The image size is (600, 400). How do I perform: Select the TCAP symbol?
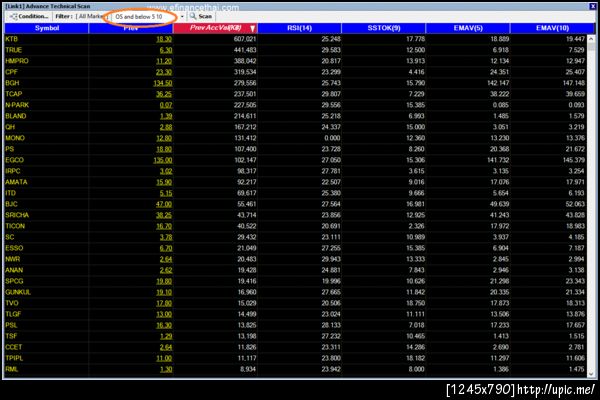tap(13, 94)
